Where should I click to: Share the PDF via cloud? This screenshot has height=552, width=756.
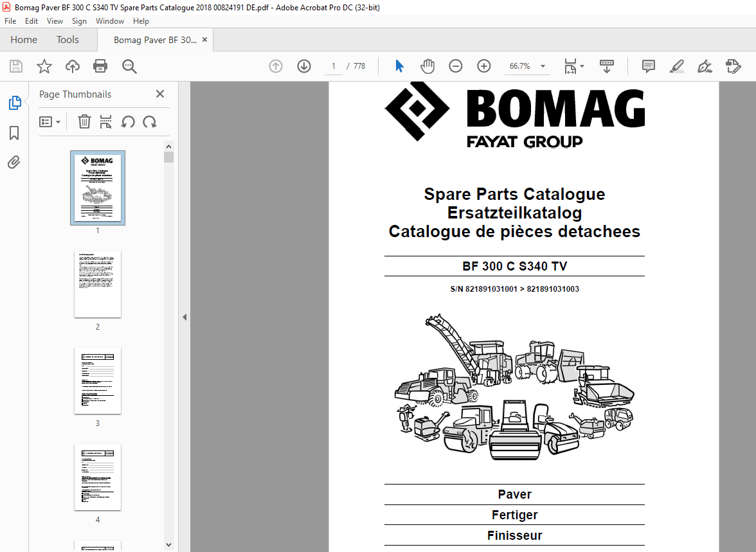click(x=72, y=66)
